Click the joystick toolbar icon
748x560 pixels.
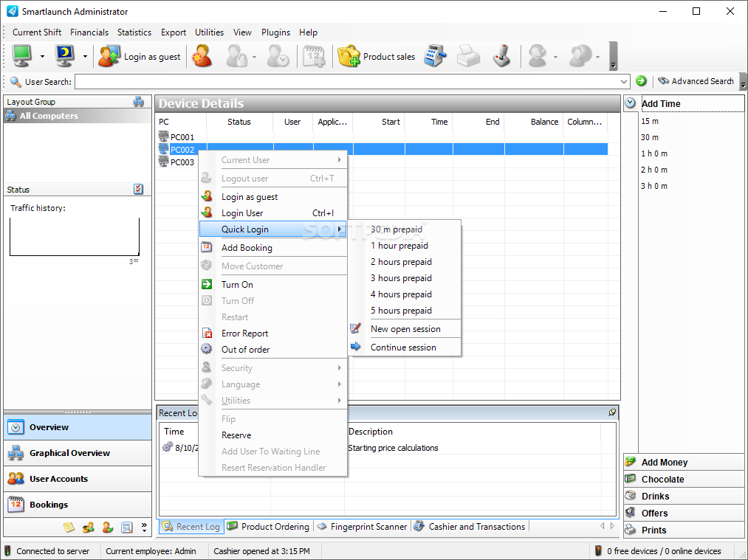pyautogui.click(x=501, y=56)
